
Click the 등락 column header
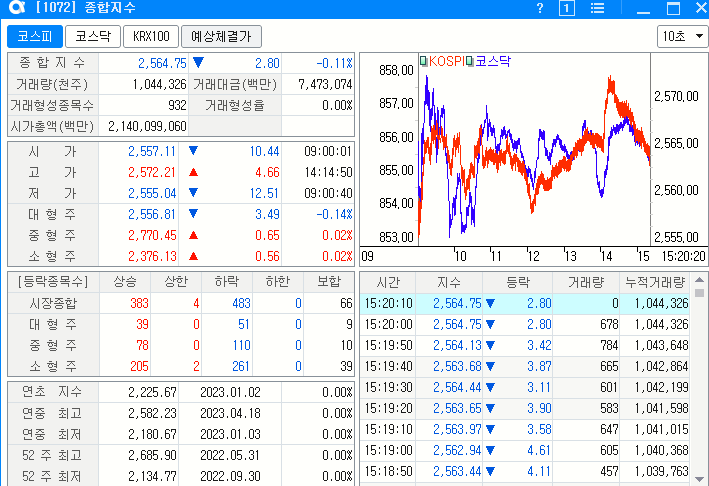click(x=518, y=283)
